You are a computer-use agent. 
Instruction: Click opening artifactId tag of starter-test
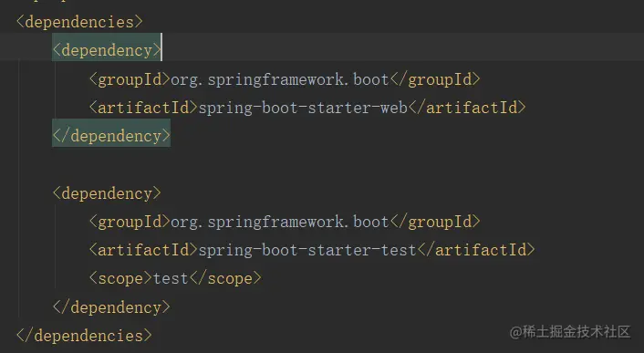[144, 250]
